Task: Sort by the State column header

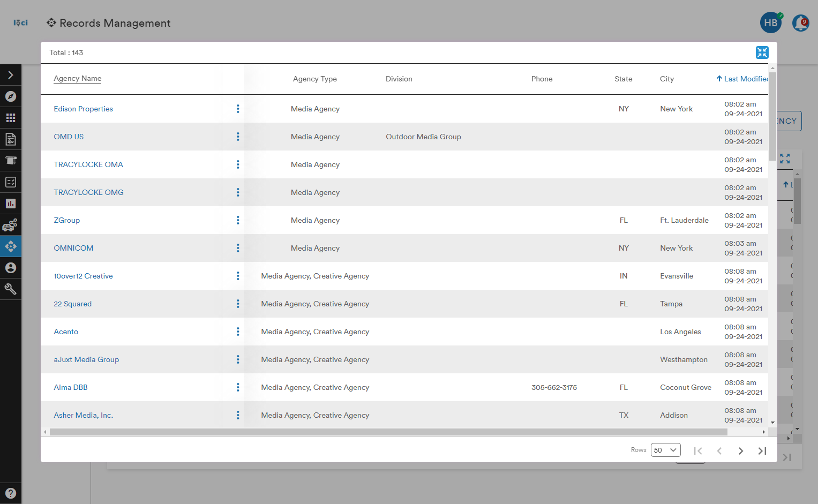Action: point(624,79)
